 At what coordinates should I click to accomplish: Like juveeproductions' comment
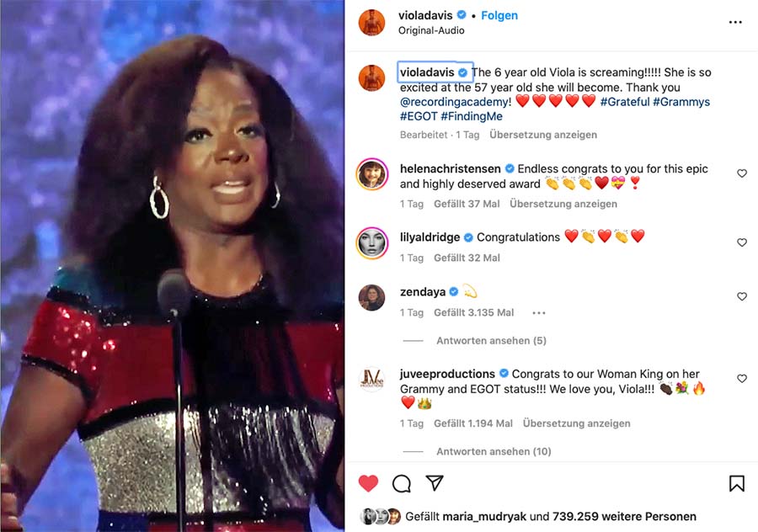(741, 378)
